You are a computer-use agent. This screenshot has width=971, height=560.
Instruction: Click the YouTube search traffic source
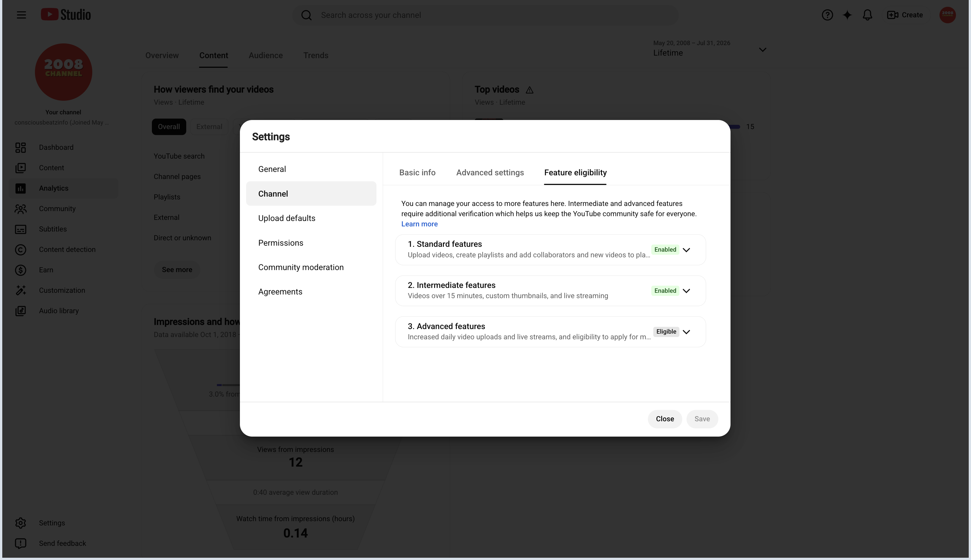pyautogui.click(x=179, y=156)
